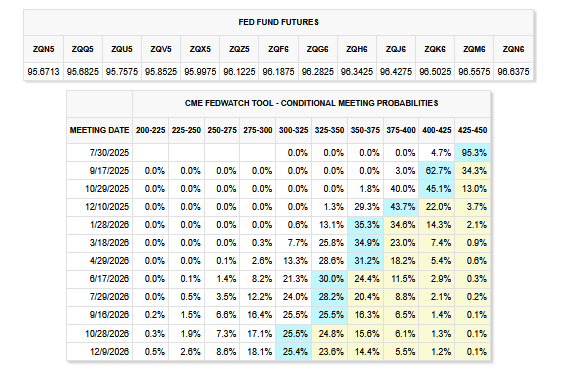This screenshot has width=561, height=385.
Task: Click the 250-275 rate range header
Action: coord(222,130)
